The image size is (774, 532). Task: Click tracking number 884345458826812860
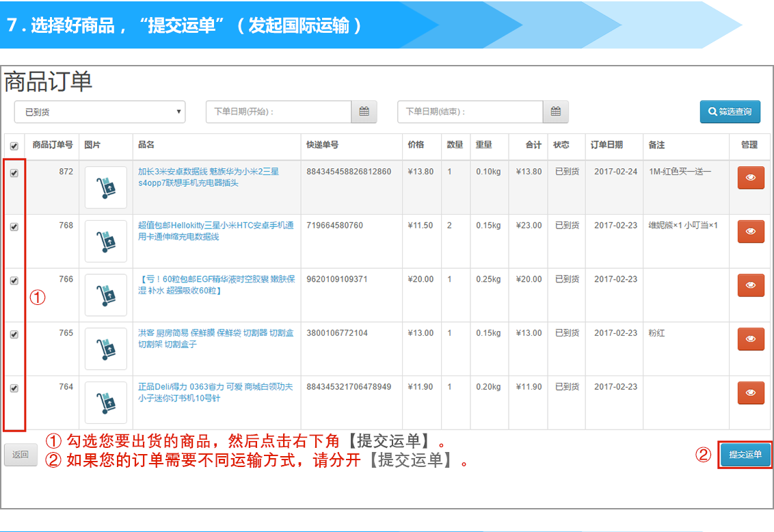(349, 172)
